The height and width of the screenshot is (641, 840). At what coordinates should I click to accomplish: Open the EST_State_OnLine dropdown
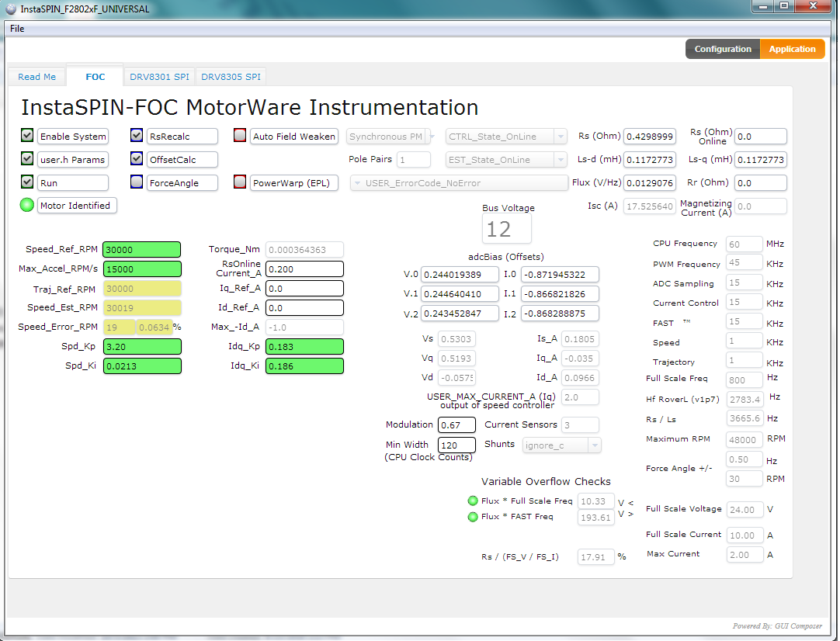click(505, 160)
